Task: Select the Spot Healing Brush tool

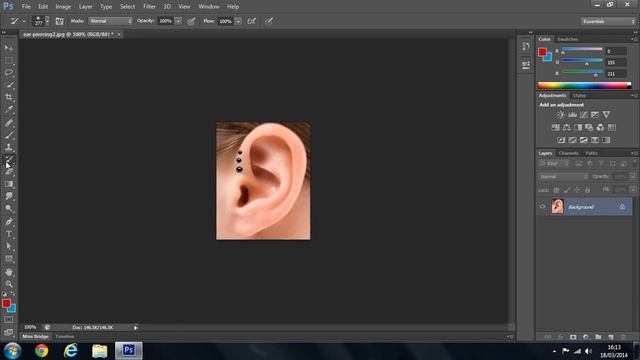Action: tap(9, 122)
